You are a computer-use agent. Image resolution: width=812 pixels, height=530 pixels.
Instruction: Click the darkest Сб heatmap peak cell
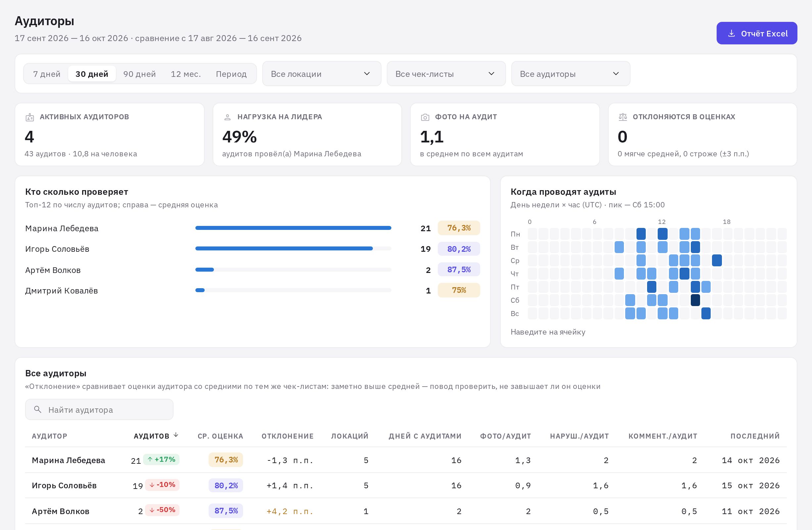[695, 300]
